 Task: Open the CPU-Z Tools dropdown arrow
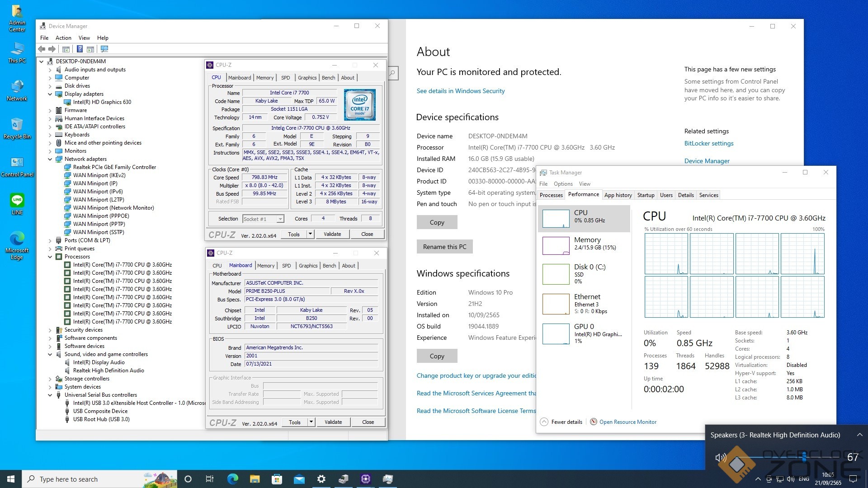pos(310,234)
